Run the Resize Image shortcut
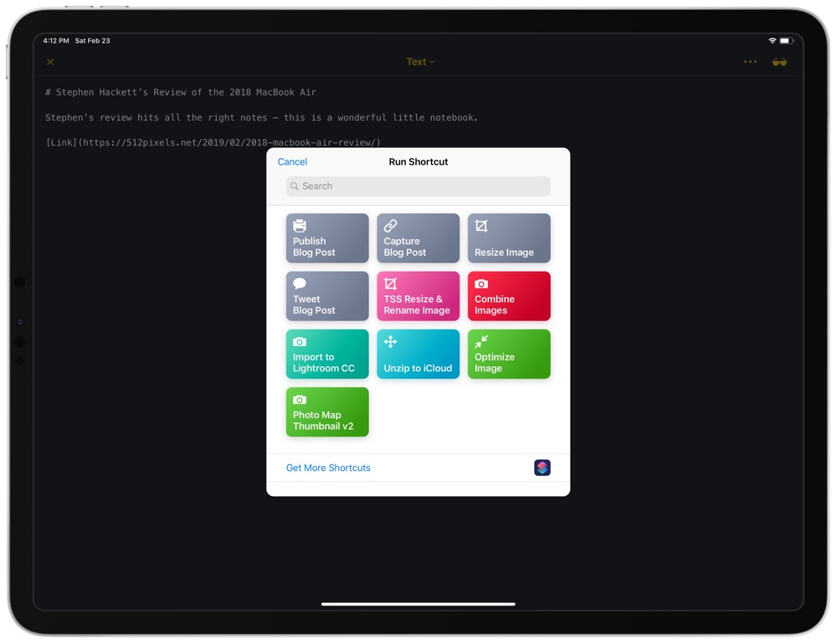Image resolution: width=837 pixels, height=644 pixels. click(x=509, y=238)
